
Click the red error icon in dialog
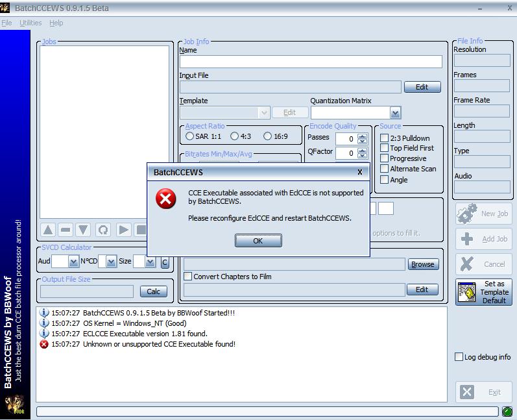[x=165, y=199]
